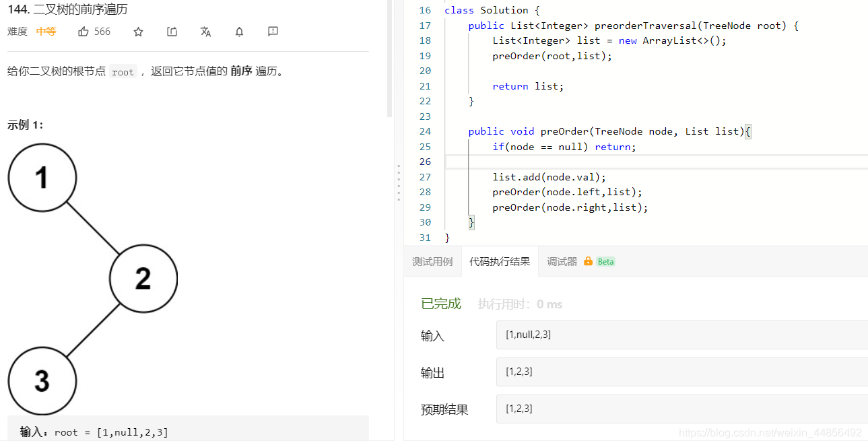Image resolution: width=868 pixels, height=445 pixels.
Task: Click the problem description scrollbar
Action: 390,59
